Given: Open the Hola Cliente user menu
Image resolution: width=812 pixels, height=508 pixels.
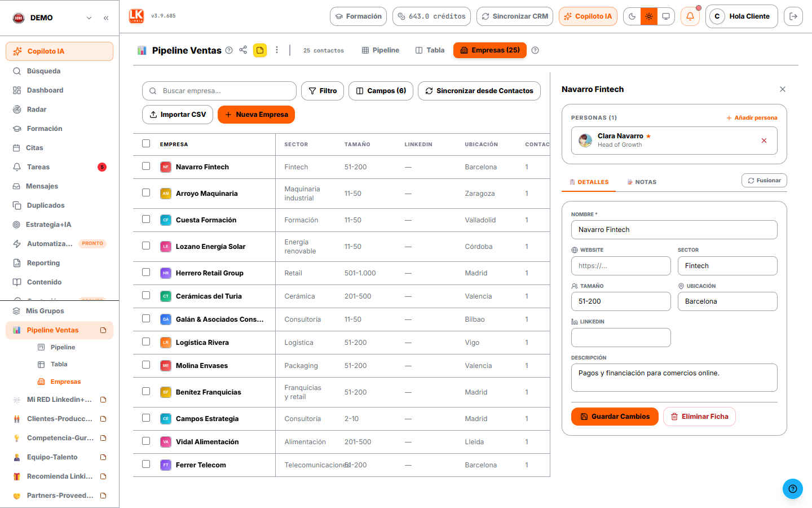Looking at the screenshot, I should pos(742,16).
